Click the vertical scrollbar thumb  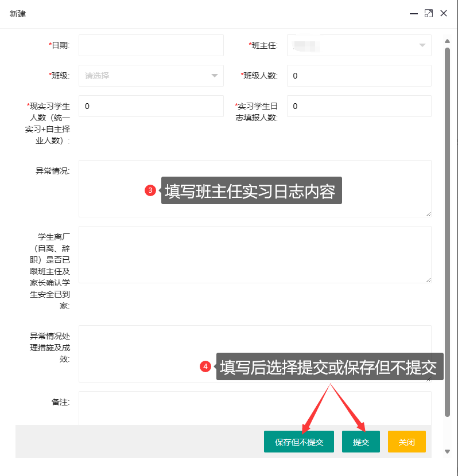(x=448, y=229)
